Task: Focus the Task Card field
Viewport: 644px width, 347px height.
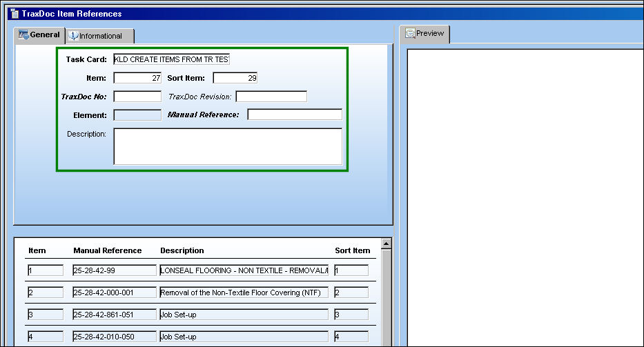Action: tap(171, 59)
